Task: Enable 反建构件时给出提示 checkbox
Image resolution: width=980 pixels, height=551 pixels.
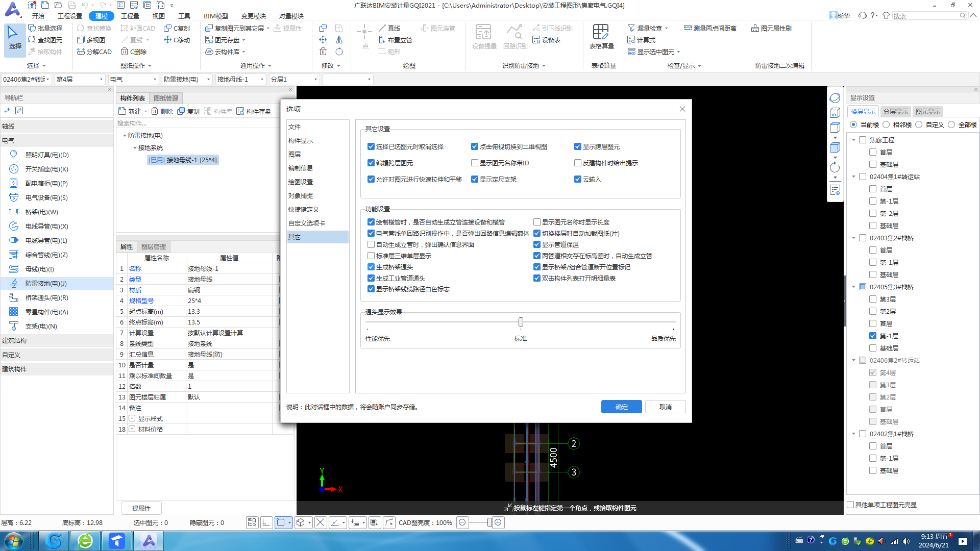Action: pos(578,163)
